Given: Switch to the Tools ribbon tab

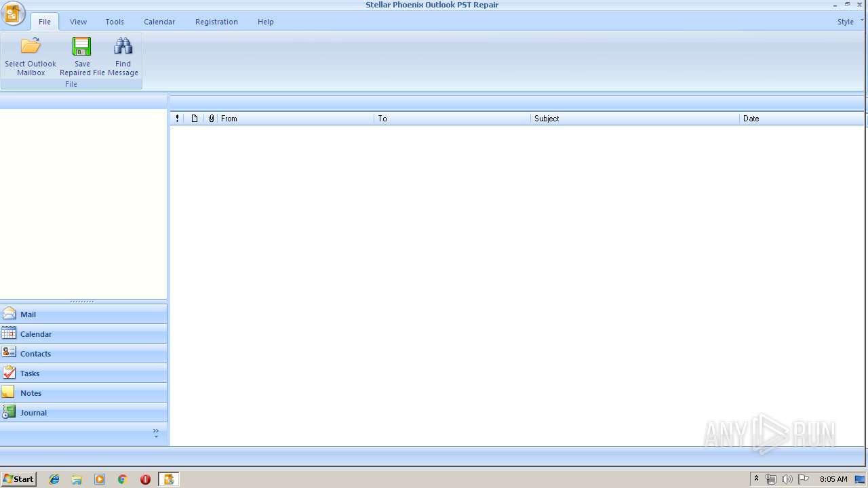Looking at the screenshot, I should (x=115, y=22).
